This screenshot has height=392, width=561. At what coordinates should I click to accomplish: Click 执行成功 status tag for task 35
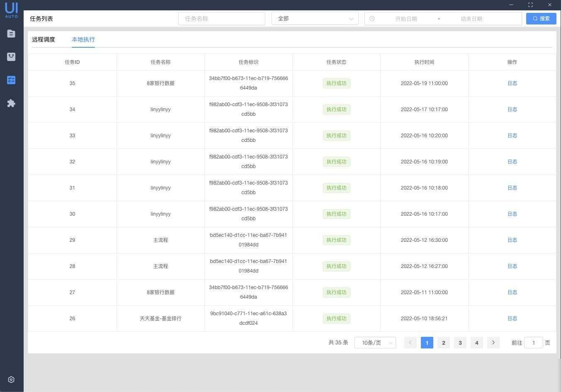[x=337, y=83]
